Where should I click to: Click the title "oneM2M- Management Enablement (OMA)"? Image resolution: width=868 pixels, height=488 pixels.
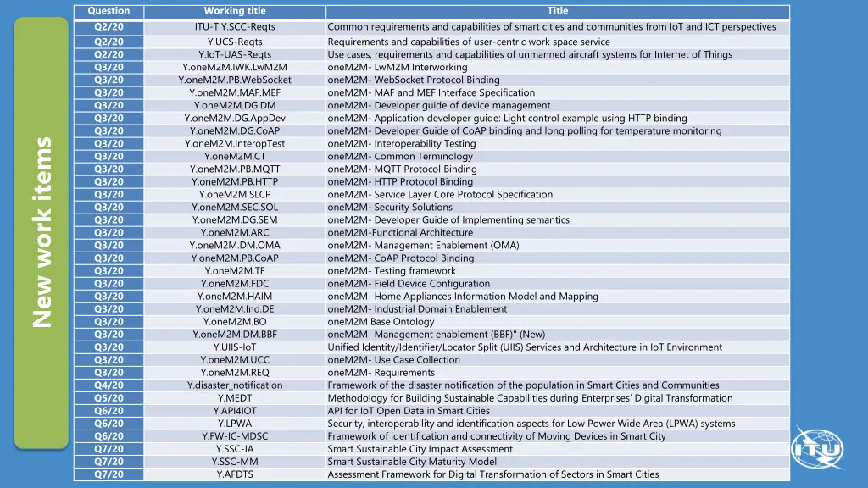pyautogui.click(x=424, y=246)
